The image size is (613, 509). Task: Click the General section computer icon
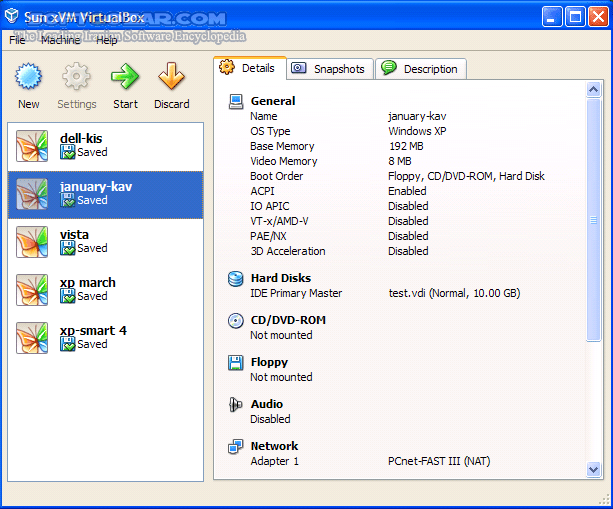pos(236,102)
